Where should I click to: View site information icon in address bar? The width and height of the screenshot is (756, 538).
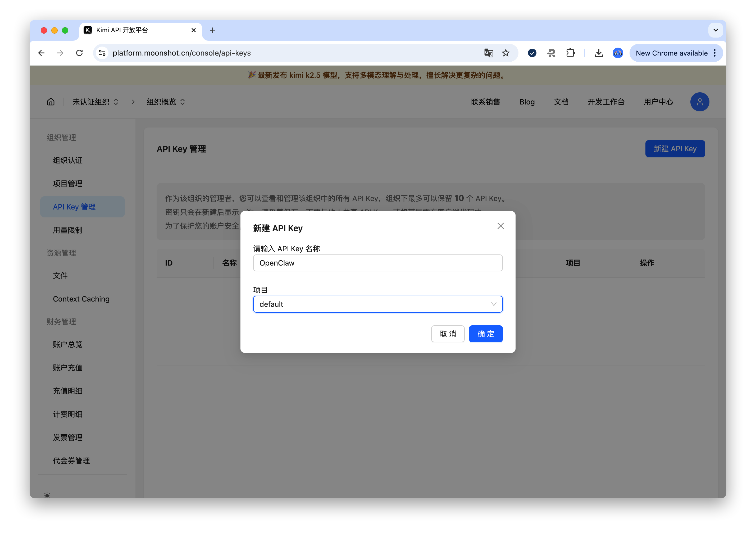[x=102, y=53]
